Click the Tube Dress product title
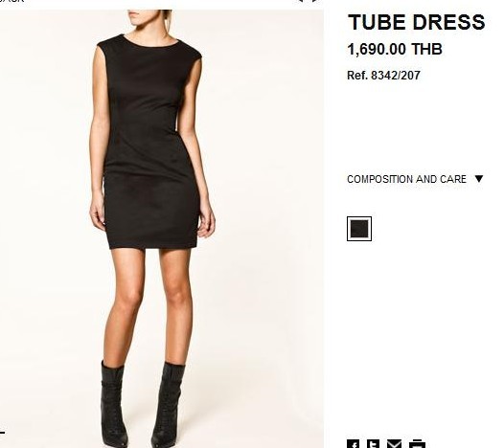The width and height of the screenshot is (504, 448). (x=416, y=22)
